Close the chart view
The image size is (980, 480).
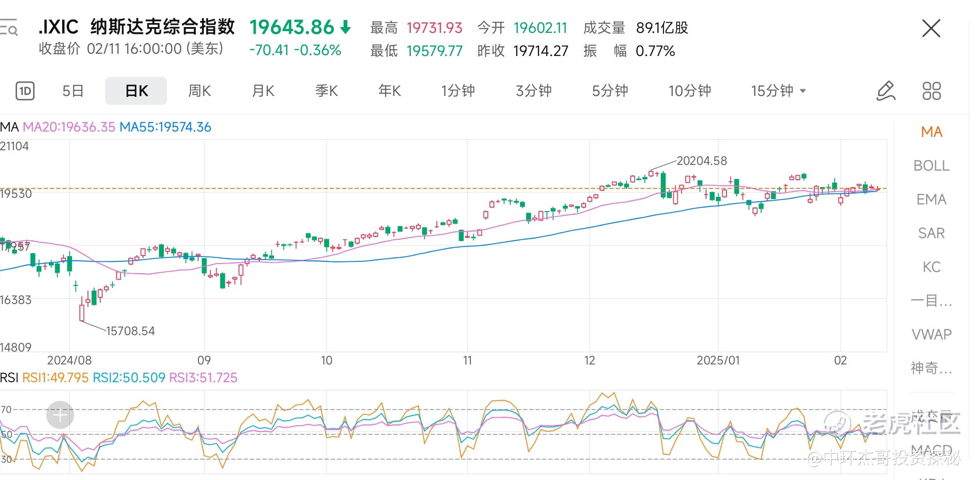[x=931, y=29]
